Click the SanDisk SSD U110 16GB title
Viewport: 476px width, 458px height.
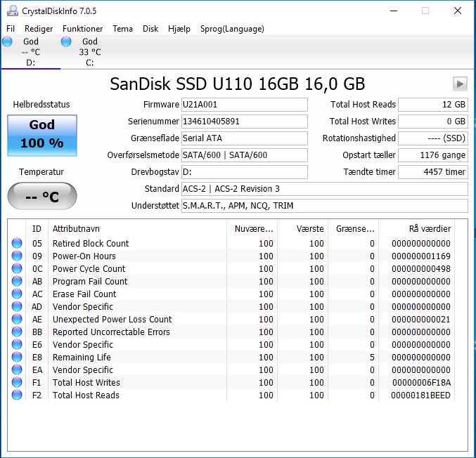pos(238,84)
